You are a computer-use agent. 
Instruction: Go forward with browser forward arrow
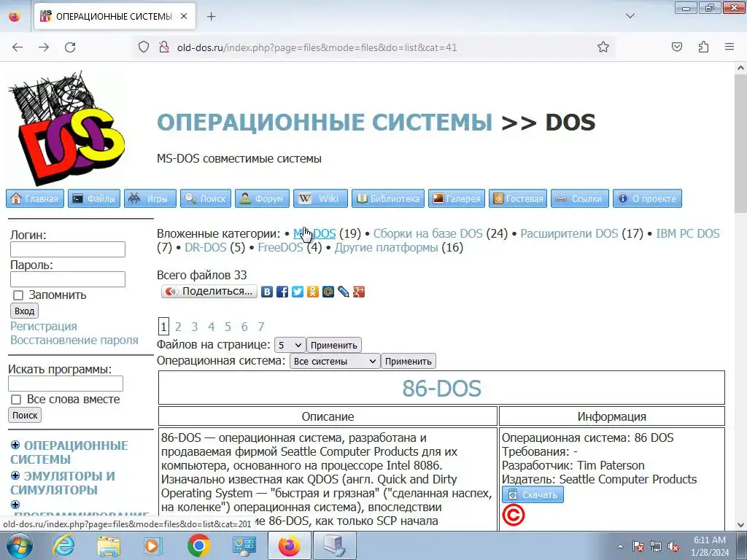pyautogui.click(x=44, y=47)
